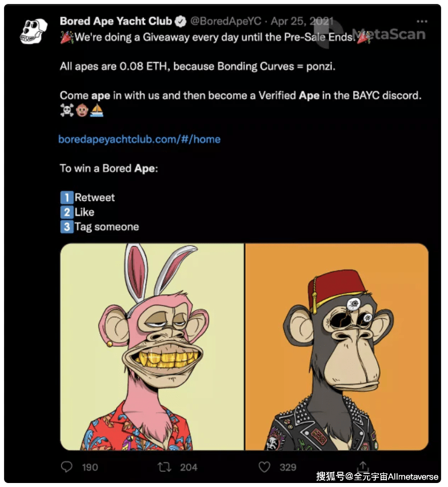Click the 204 retweet count
This screenshot has height=487, width=448.
pos(189,467)
